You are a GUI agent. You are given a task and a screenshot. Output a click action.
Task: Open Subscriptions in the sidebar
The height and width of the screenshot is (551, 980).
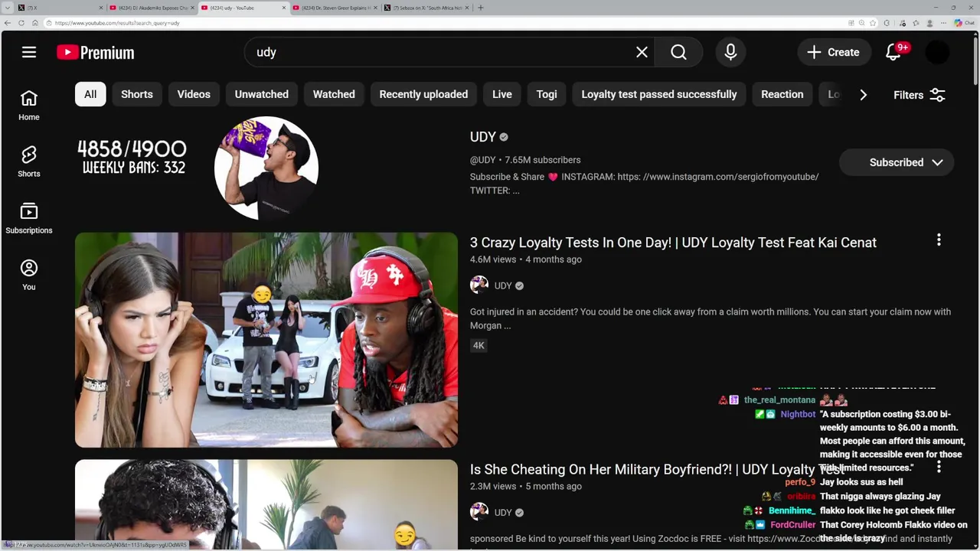29,219
